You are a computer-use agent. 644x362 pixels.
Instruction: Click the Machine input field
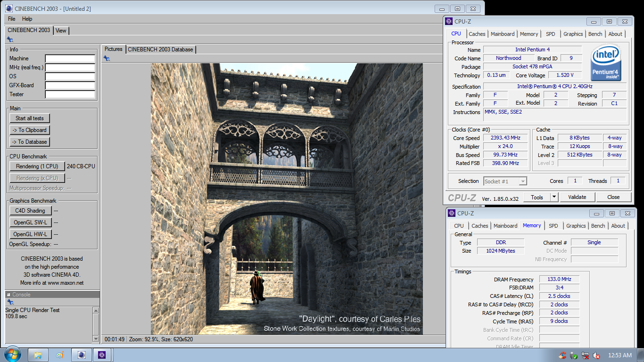[70, 59]
